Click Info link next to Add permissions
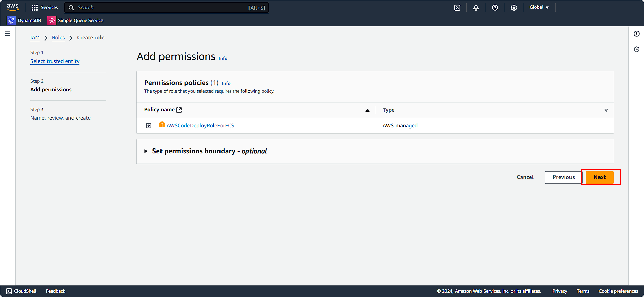The width and height of the screenshot is (644, 297). point(223,58)
